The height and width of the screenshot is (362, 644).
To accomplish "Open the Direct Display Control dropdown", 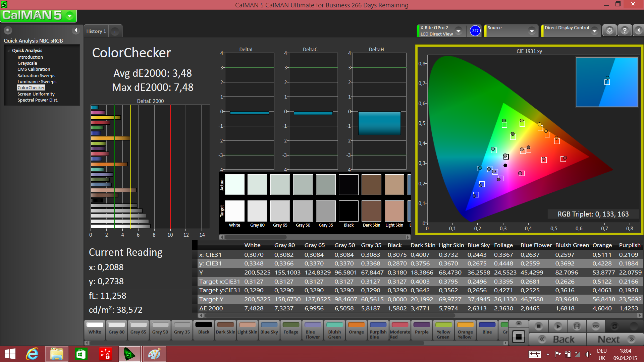I will click(594, 31).
